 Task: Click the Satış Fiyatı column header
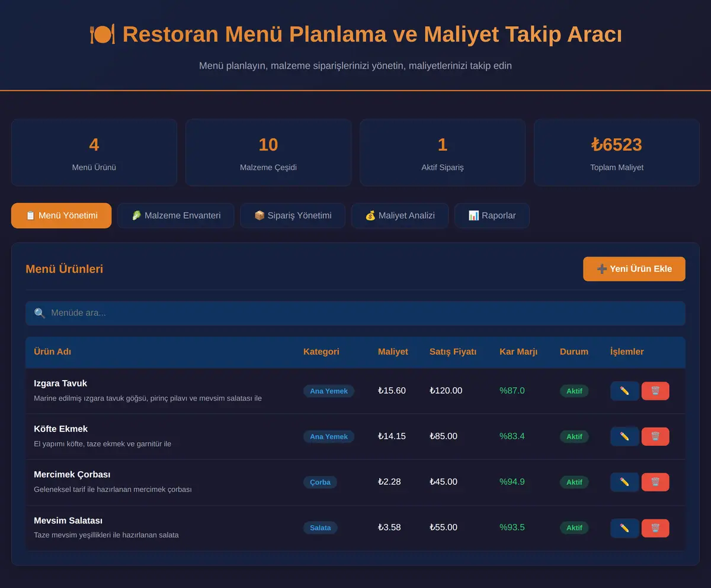[453, 351]
